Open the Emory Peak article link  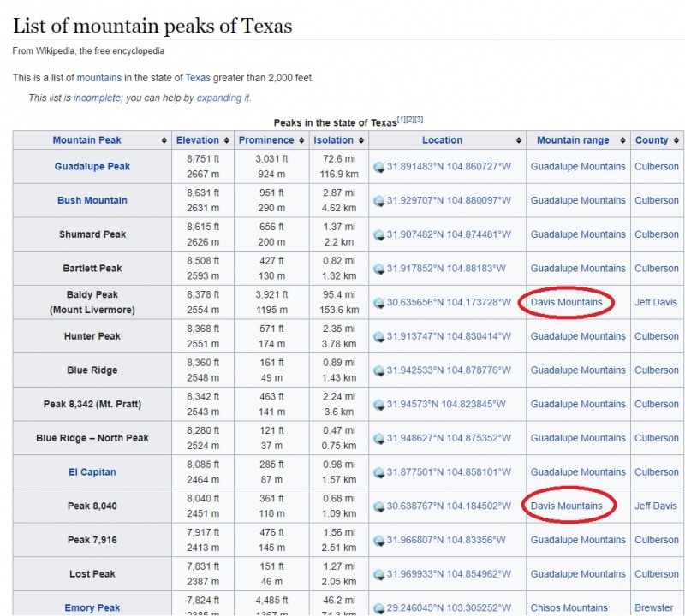[x=92, y=607]
